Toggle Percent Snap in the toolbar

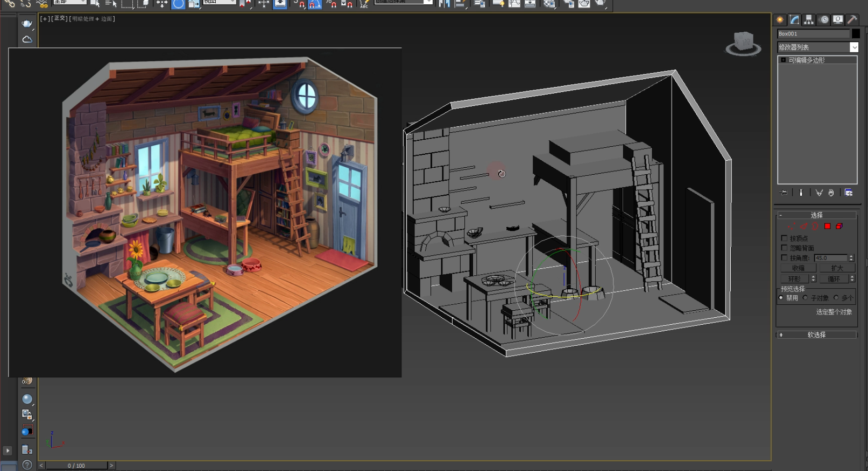pyautogui.click(x=331, y=4)
